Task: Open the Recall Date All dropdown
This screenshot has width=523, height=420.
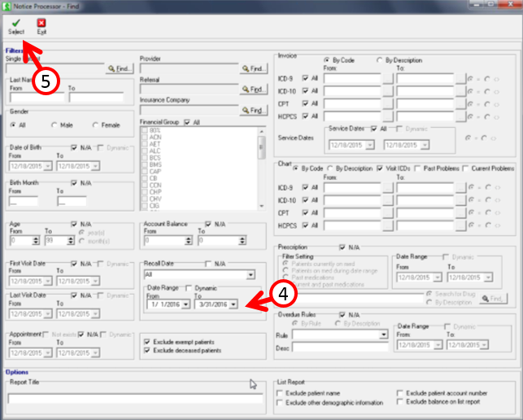Action: click(250, 275)
